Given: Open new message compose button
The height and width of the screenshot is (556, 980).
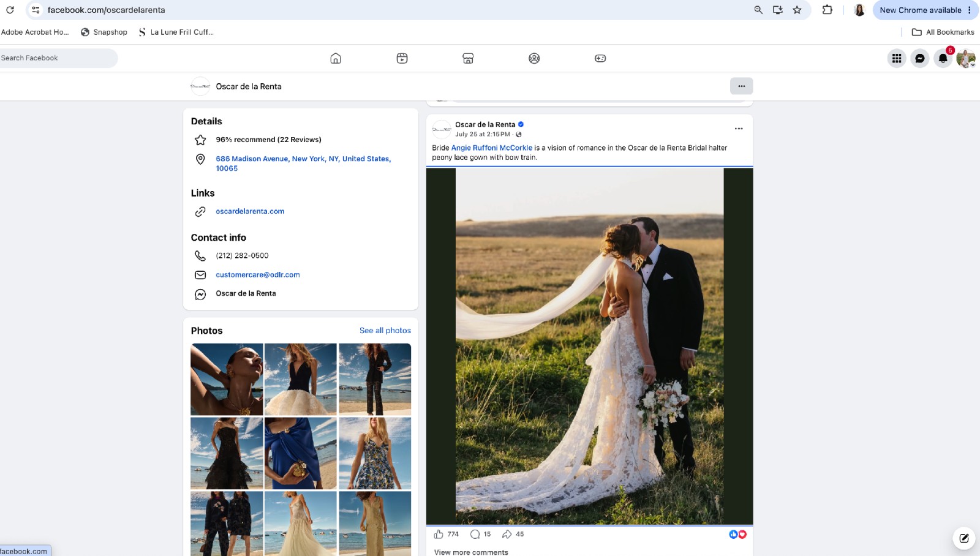Looking at the screenshot, I should [964, 538].
